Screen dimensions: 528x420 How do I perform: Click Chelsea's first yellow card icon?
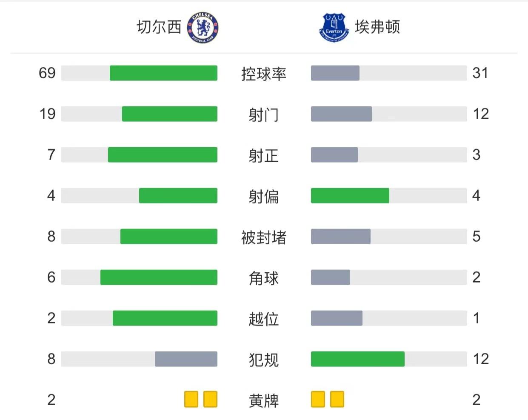click(x=191, y=400)
